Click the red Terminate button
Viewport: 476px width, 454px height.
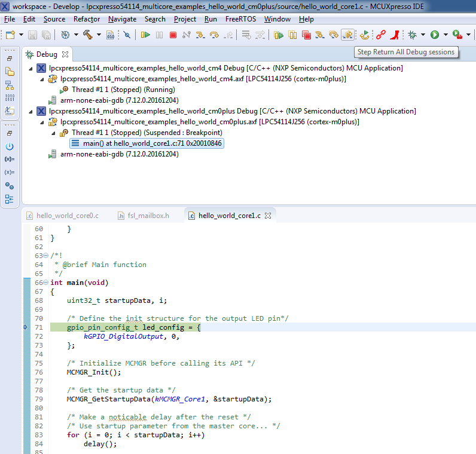(173, 35)
